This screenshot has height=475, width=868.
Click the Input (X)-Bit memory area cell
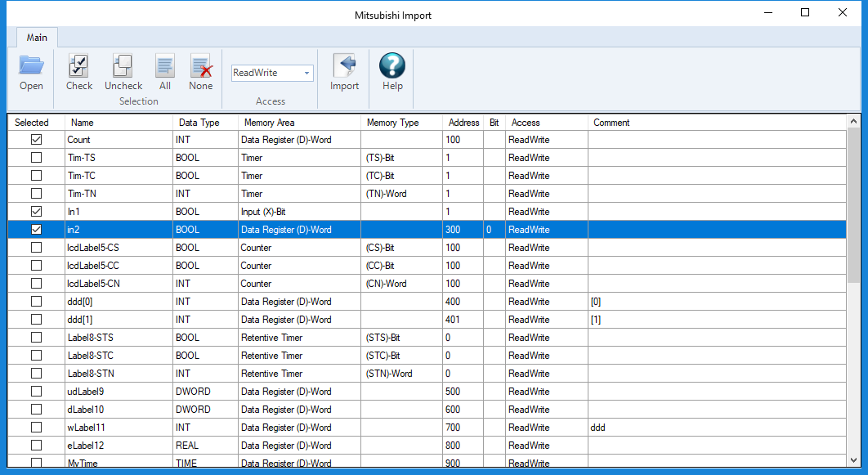coord(299,212)
